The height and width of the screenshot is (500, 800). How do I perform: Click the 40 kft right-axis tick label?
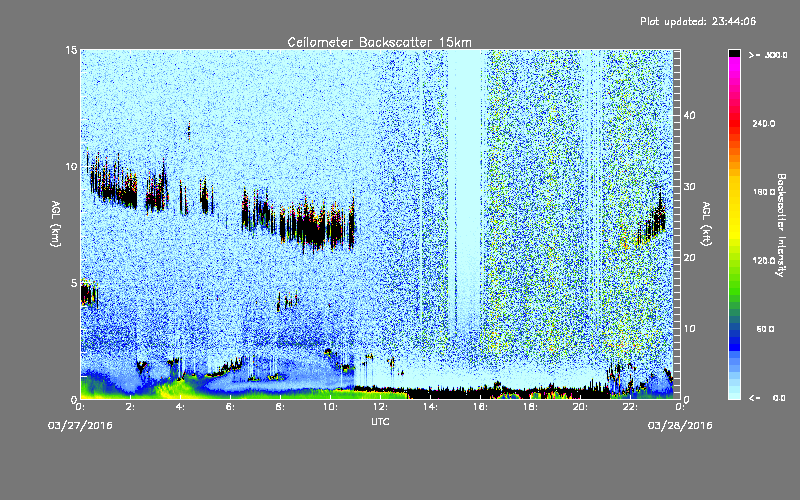pyautogui.click(x=689, y=116)
